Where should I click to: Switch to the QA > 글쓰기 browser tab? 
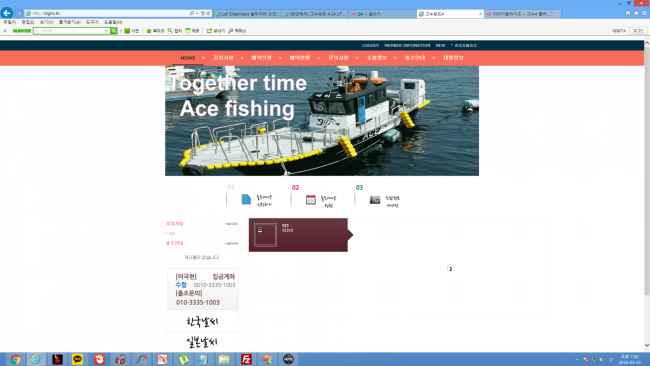click(382, 14)
